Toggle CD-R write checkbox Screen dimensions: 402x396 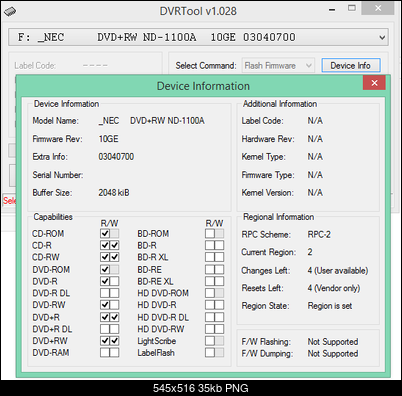[x=114, y=245]
